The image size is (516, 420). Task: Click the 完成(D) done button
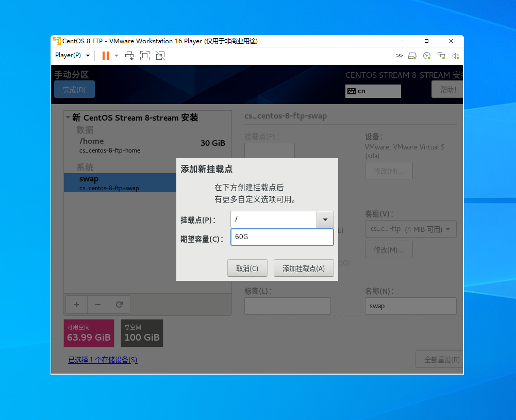(x=74, y=90)
